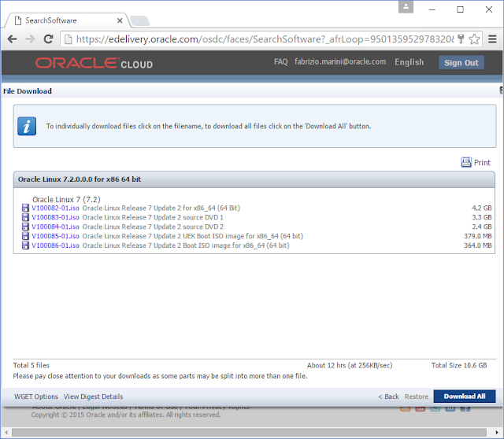
Task: Download file V100083-01.iso
Action: pos(55,217)
